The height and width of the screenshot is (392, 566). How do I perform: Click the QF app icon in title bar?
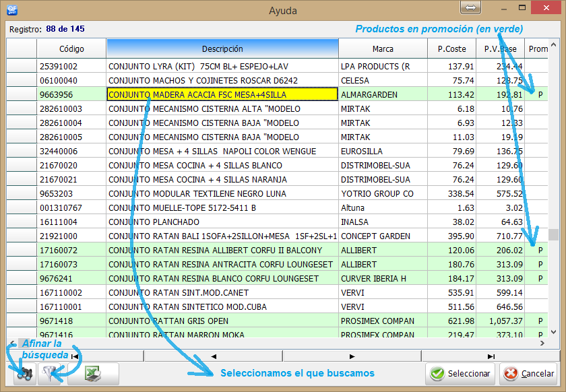(12, 9)
